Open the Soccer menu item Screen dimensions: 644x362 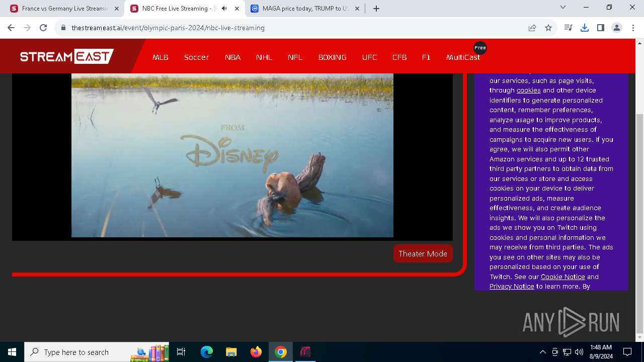click(x=196, y=57)
